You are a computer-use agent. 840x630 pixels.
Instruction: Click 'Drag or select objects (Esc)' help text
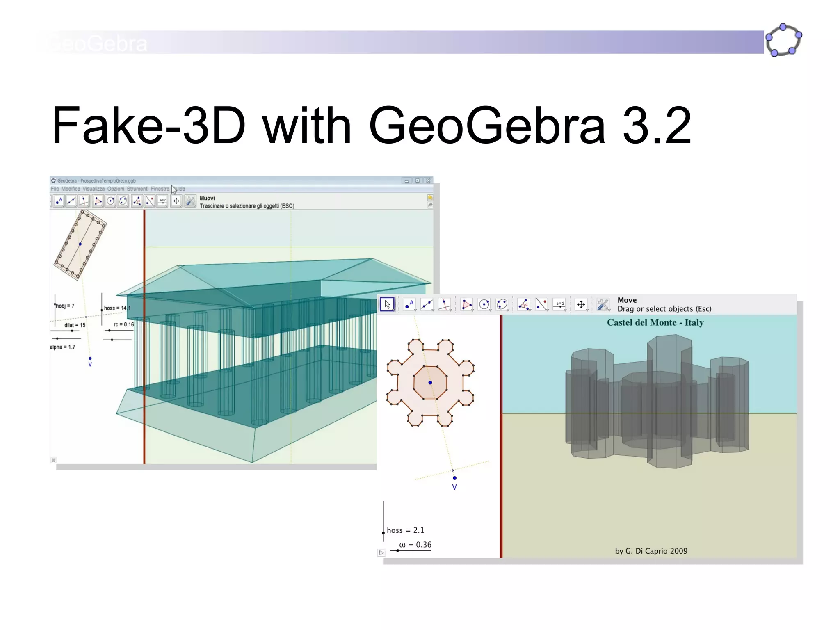664,309
